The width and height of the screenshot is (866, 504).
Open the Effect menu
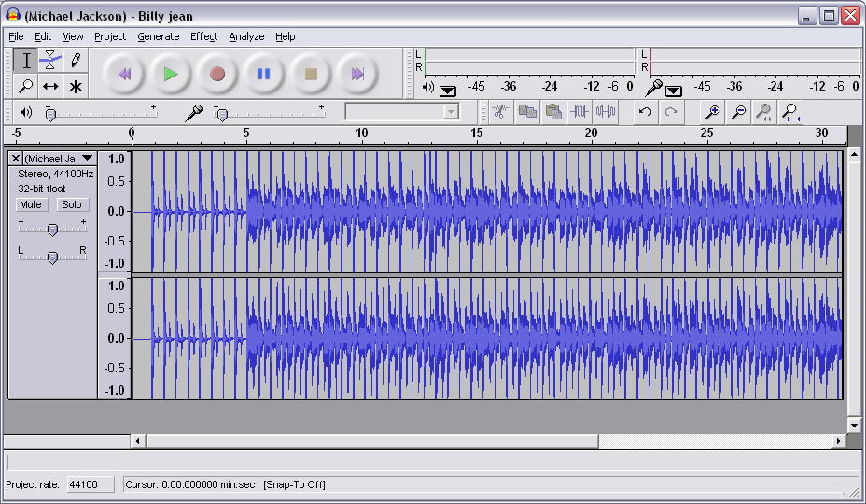(x=203, y=36)
